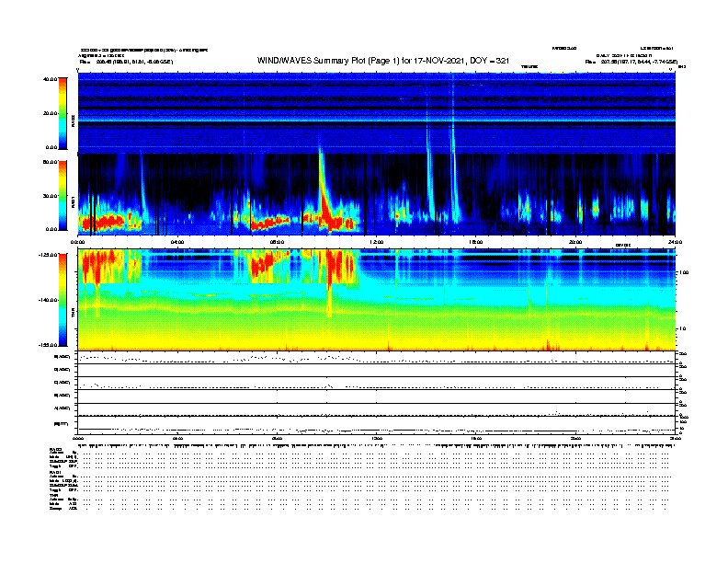Click the TNR intensity color bar
This screenshot has width=728, height=563.
63,300
